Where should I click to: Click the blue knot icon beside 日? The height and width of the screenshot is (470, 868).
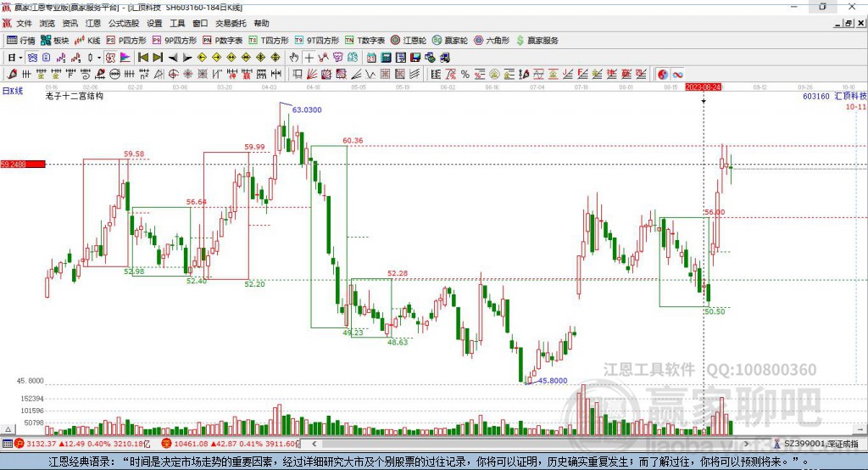tap(32, 58)
